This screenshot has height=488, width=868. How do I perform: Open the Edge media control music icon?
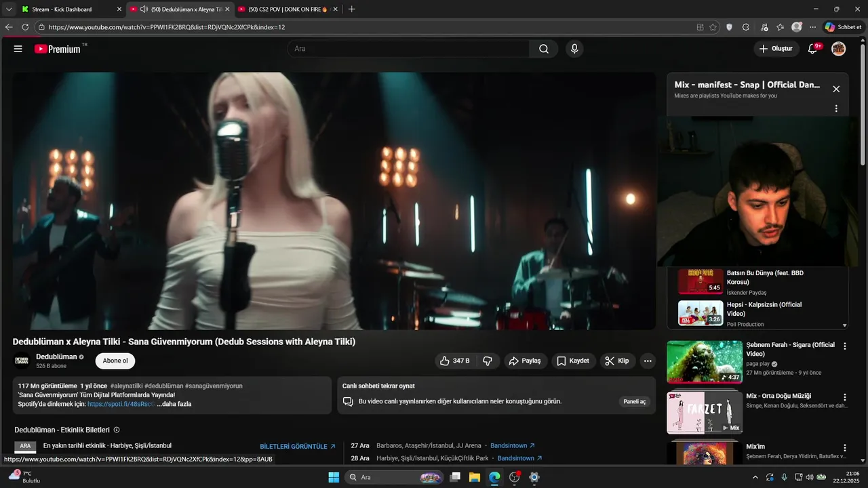click(764, 27)
